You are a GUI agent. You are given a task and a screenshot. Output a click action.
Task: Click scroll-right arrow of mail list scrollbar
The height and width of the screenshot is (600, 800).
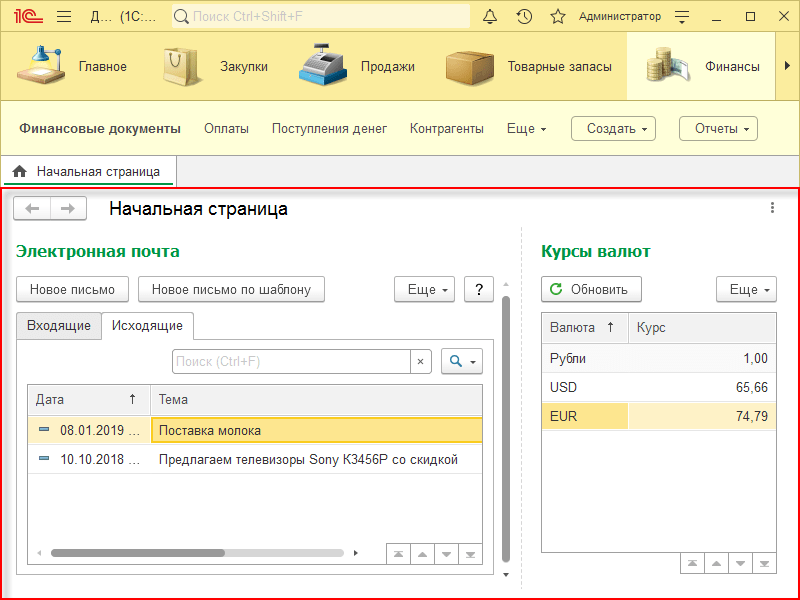[x=356, y=553]
